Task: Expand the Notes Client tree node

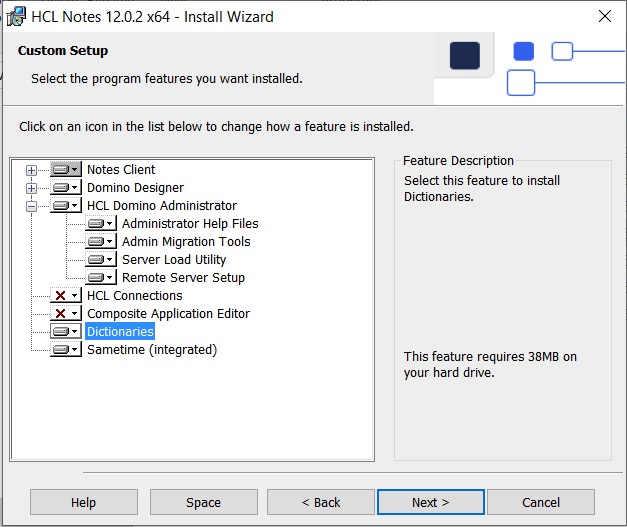Action: (31, 170)
